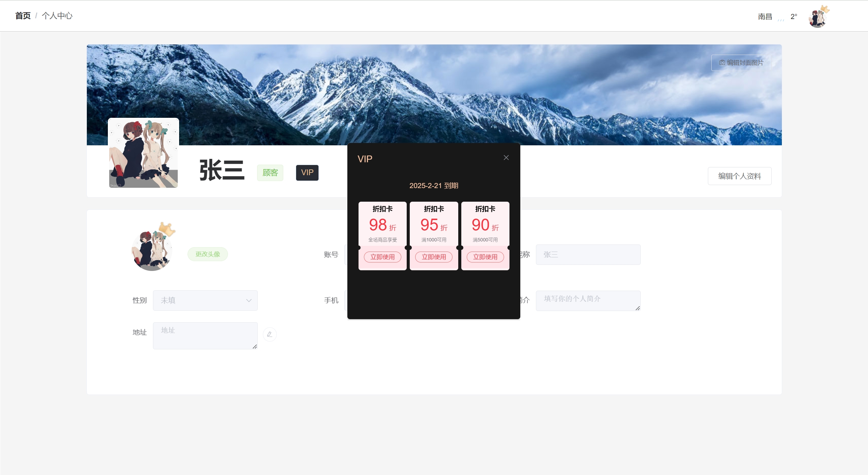Click the green 顾客 tag
The height and width of the screenshot is (475, 868).
click(x=270, y=173)
